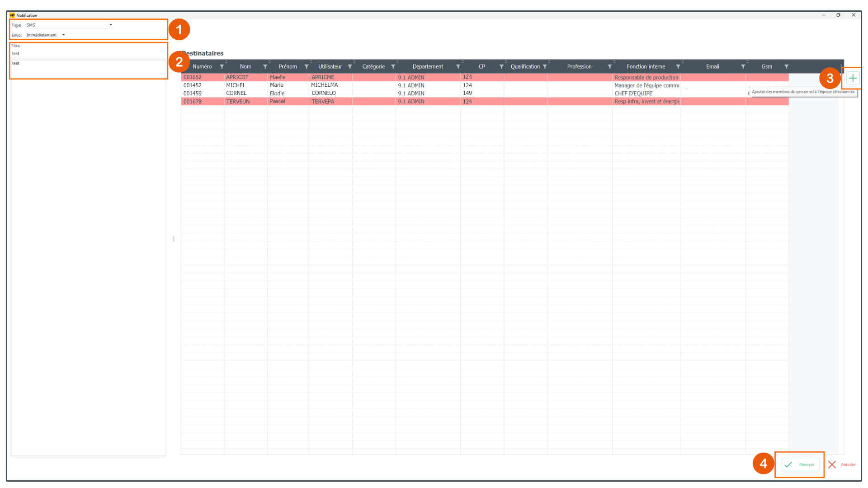Open the Prénom column filter
This screenshot has height=488, width=868.
307,67
